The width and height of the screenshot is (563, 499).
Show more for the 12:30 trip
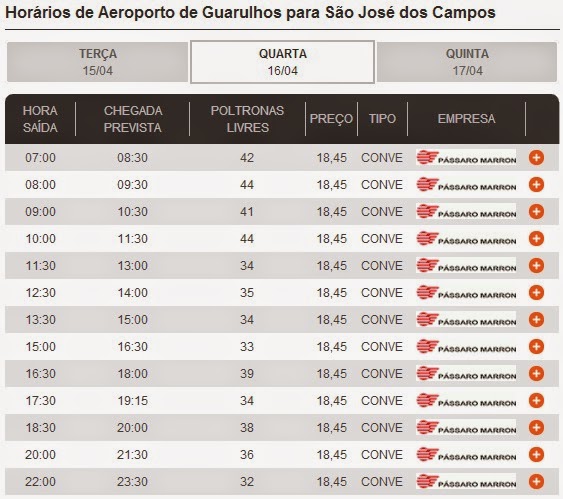click(536, 293)
